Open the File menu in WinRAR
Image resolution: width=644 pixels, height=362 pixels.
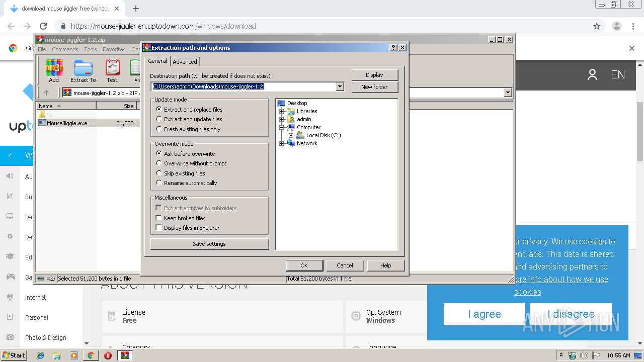42,49
